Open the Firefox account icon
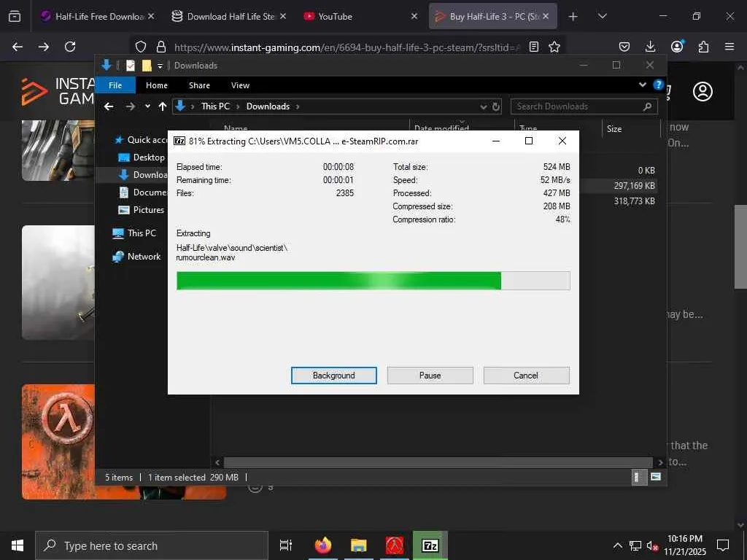 tap(677, 46)
